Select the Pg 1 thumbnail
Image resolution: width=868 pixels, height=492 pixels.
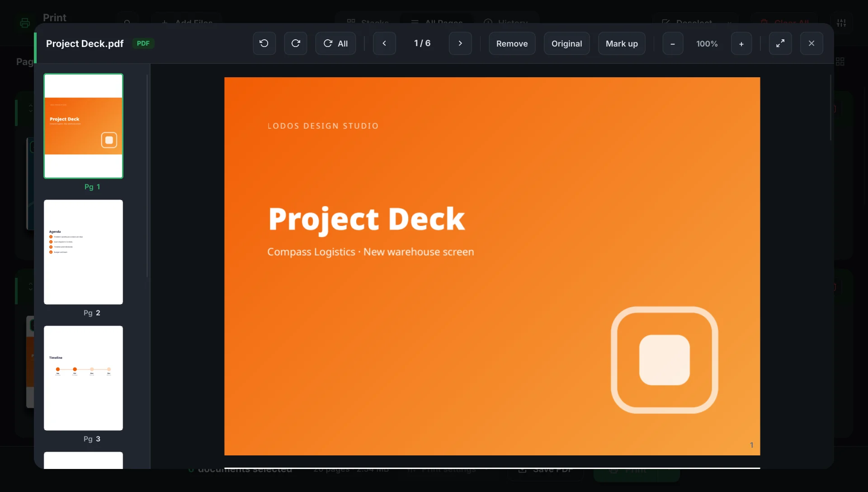[x=83, y=126]
